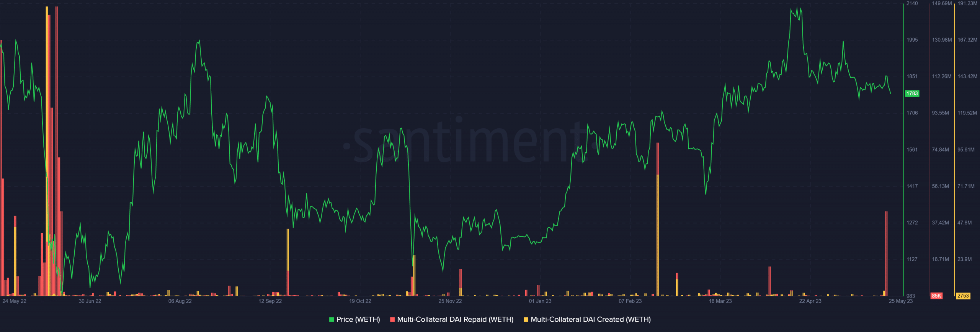This screenshot has height=332, width=980.
Task: Click the yellow 2753 axis value tag
Action: 963,296
